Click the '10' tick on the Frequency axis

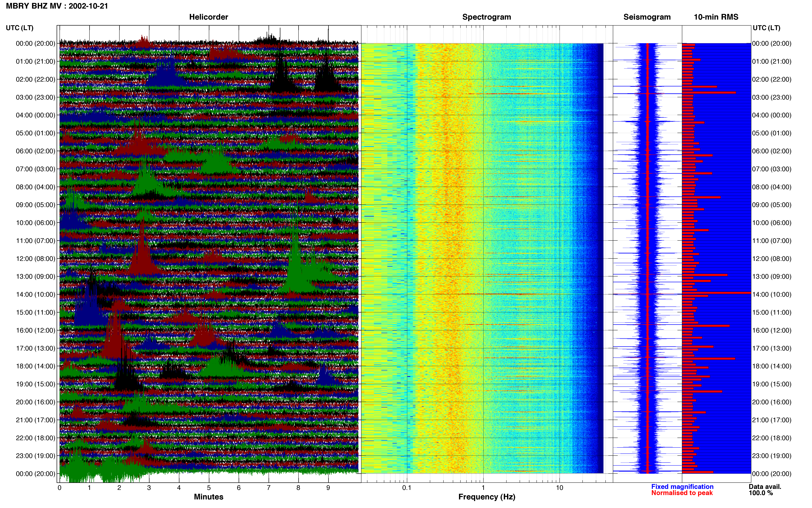coord(559,487)
